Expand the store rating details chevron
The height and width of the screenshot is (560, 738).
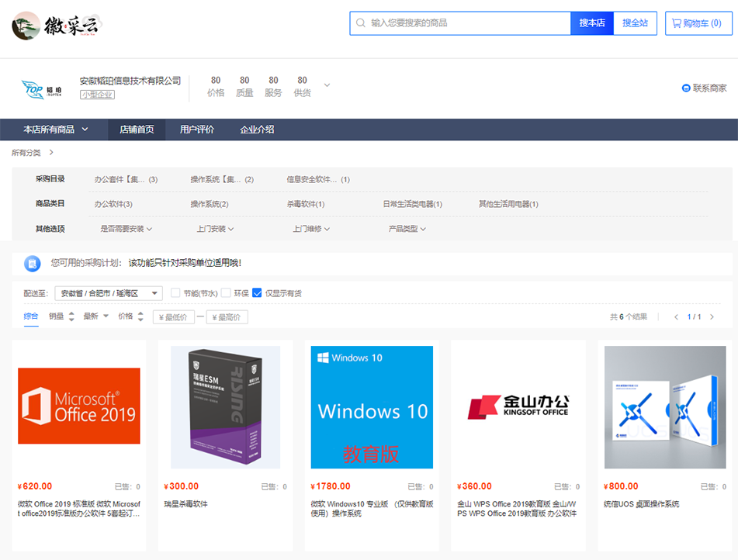(327, 85)
